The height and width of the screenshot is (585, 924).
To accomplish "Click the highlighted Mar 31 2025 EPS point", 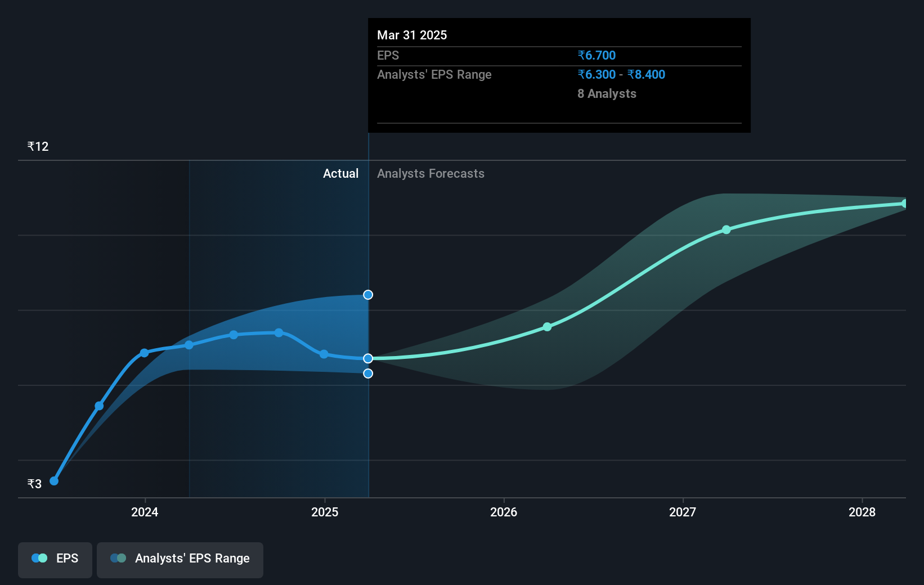I will coord(368,358).
